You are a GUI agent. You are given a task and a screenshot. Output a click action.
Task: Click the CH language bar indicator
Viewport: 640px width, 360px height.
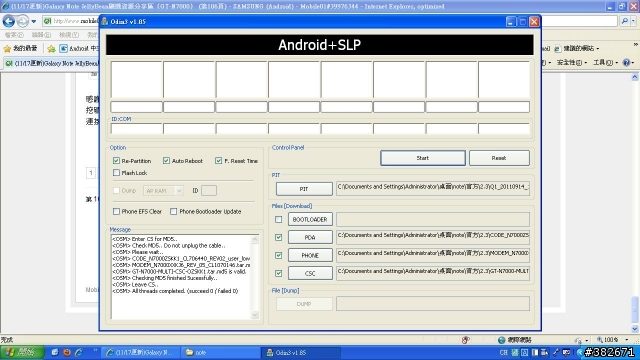(504, 352)
